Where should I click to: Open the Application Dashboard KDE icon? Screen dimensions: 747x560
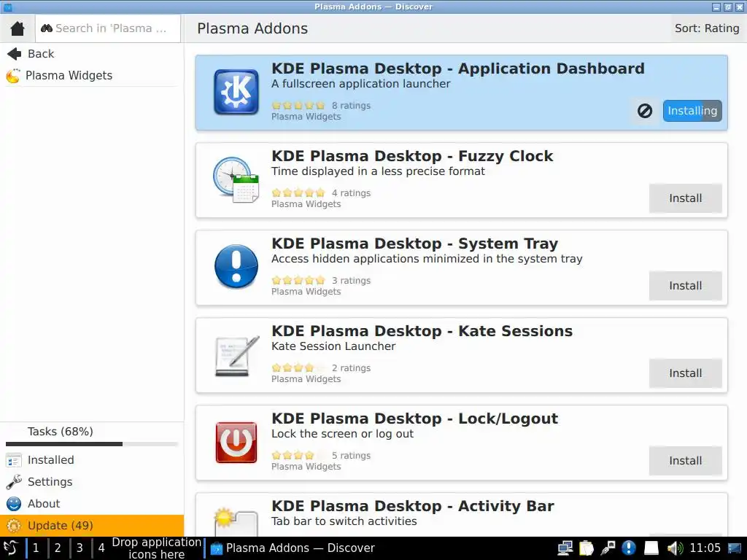coord(236,92)
